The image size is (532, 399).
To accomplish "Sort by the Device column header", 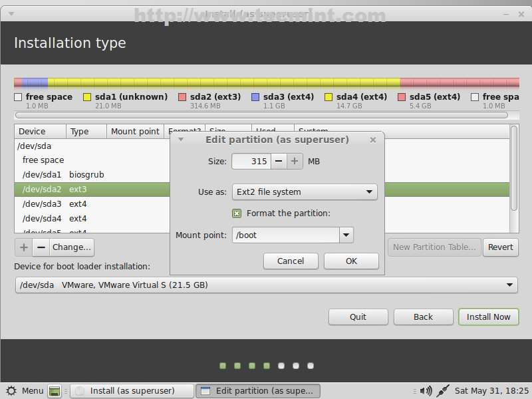I will pos(40,131).
